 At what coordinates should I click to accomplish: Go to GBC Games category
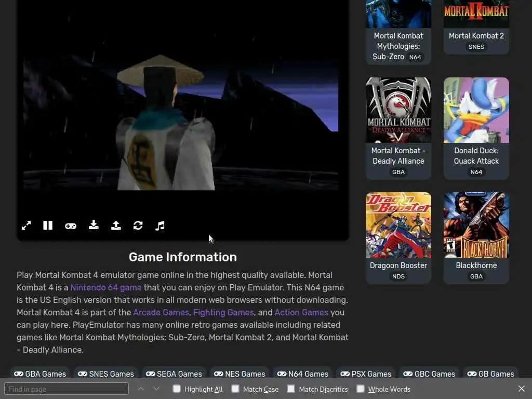[x=429, y=374]
